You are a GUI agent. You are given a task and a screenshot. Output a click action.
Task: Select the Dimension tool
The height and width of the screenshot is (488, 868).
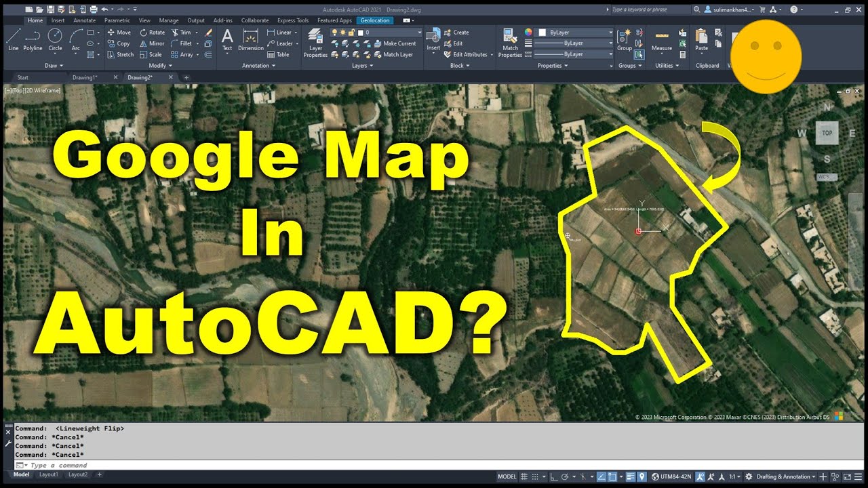(251, 40)
